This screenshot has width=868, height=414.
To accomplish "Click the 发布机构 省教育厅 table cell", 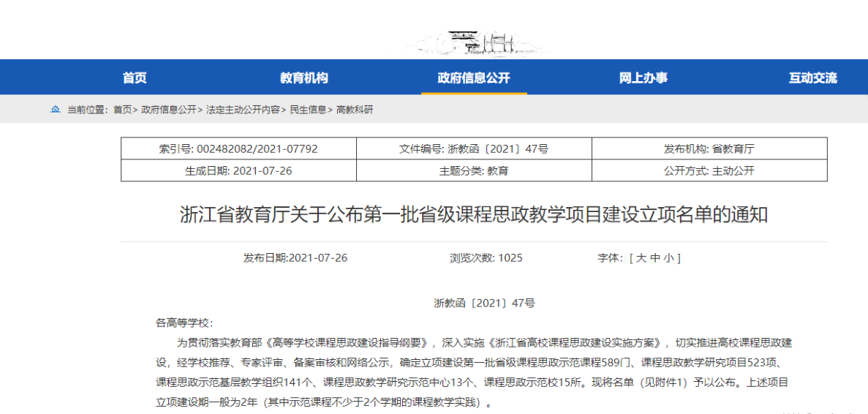I will (709, 148).
